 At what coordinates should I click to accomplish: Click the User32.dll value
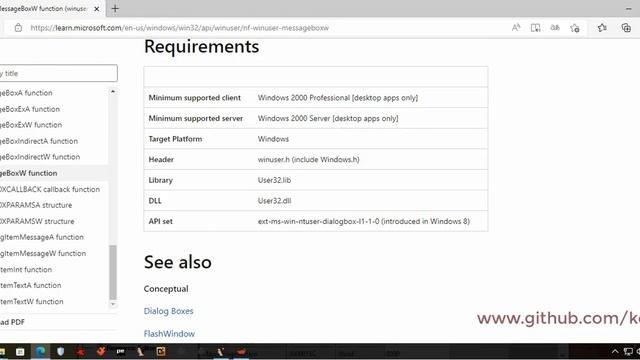tap(274, 201)
